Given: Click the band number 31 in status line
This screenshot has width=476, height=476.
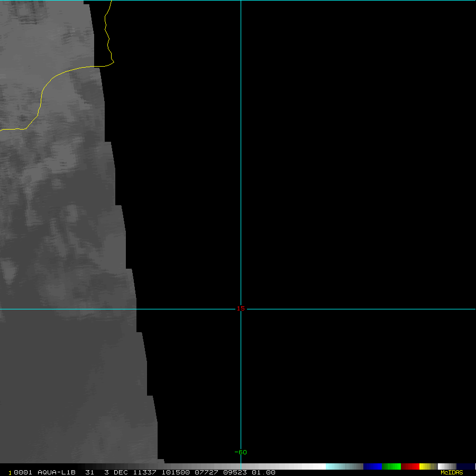Looking at the screenshot, I should (x=89, y=472).
